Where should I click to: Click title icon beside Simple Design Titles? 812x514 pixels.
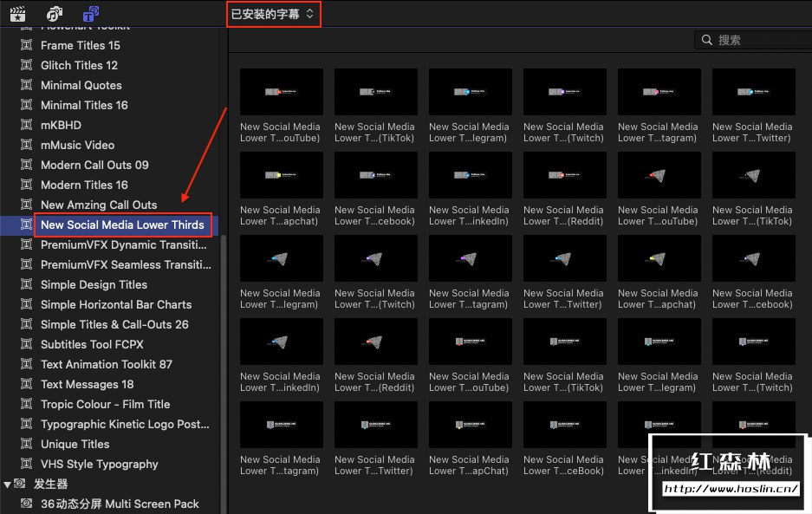tap(26, 284)
